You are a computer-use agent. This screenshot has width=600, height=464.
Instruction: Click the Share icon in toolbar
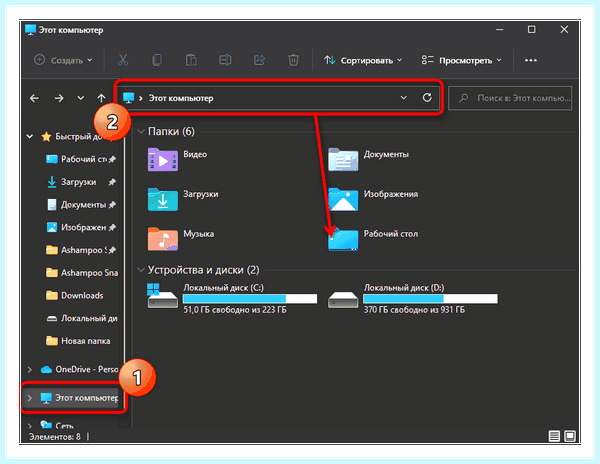pyautogui.click(x=259, y=60)
